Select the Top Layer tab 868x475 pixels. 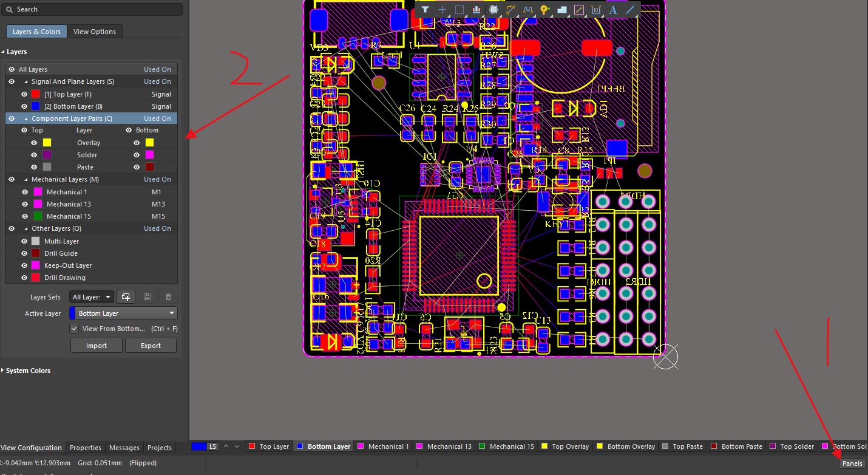coord(269,446)
